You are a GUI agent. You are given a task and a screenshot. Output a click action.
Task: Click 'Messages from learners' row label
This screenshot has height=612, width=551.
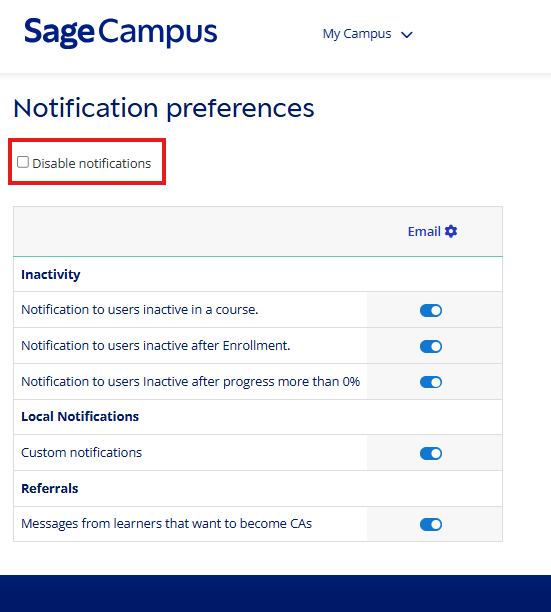pyautogui.click(x=167, y=523)
